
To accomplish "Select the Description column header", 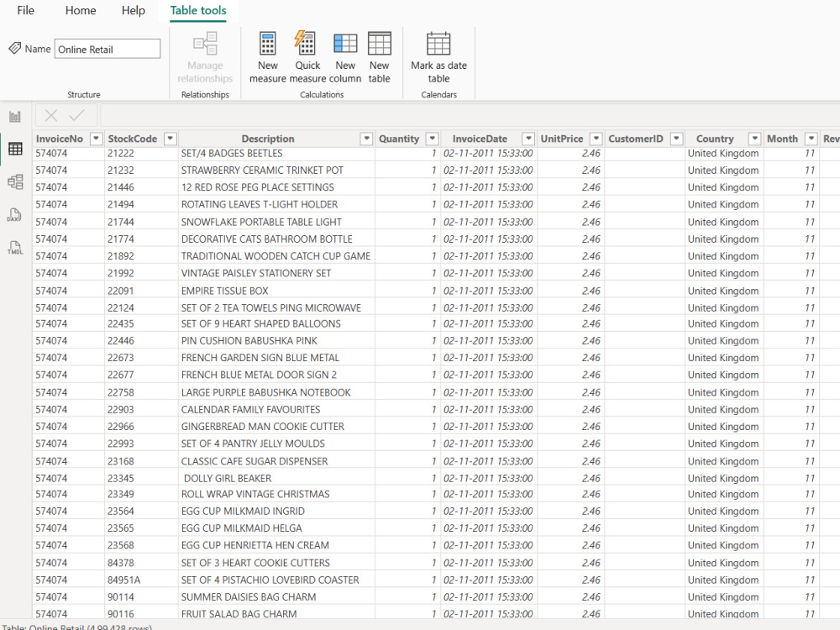I will coord(268,139).
